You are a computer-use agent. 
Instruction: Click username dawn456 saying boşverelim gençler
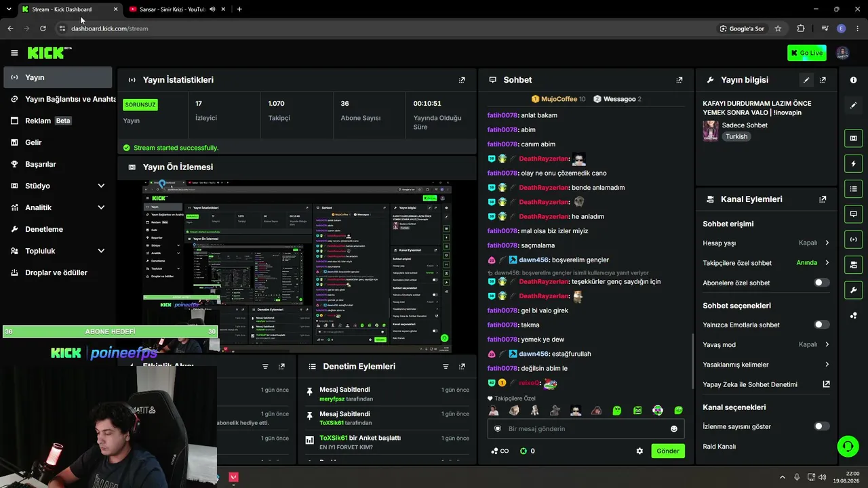[x=534, y=260]
